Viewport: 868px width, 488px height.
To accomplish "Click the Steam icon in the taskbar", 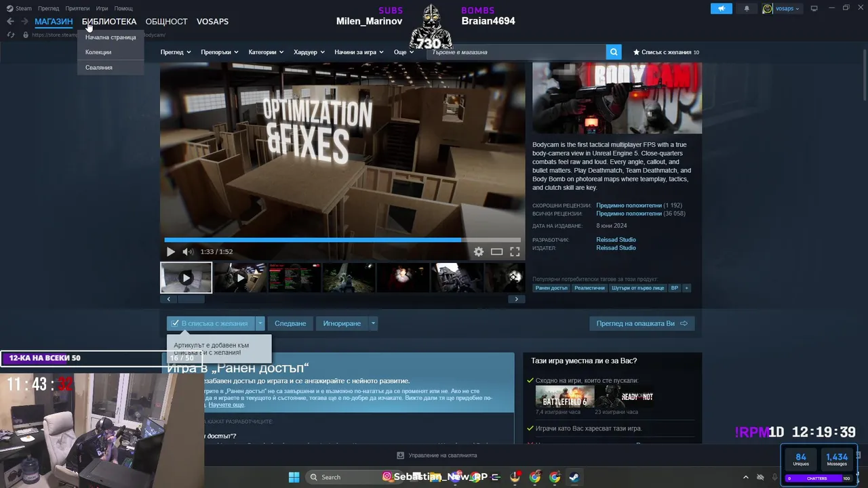I will pos(574,477).
